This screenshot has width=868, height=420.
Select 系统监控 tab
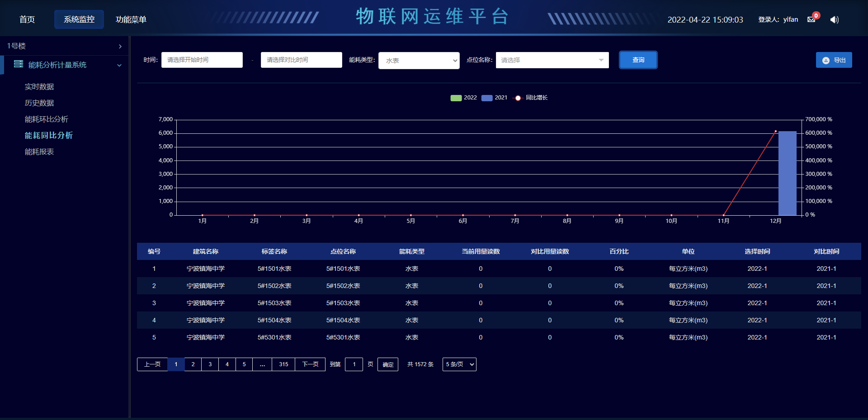79,19
